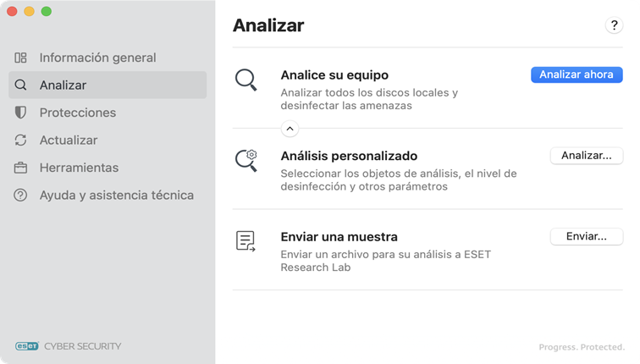The image size is (640, 364).
Task: Open Ayuda y asistencia técnica
Action: coord(117,196)
